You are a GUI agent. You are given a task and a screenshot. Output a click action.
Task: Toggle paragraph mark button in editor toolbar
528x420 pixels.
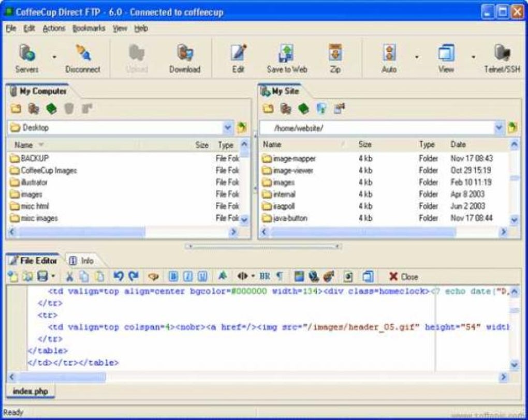(280, 277)
